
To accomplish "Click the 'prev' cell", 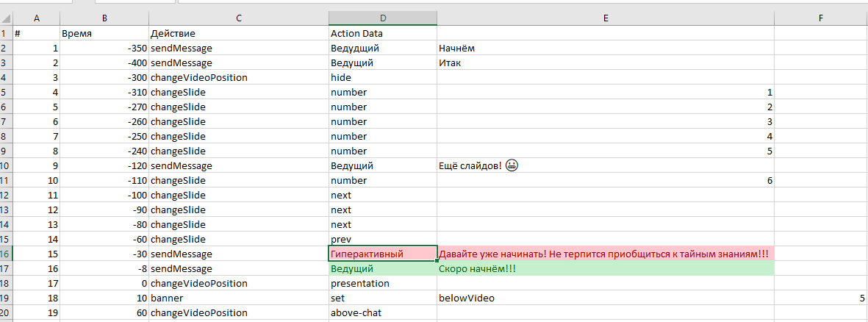I will point(382,239).
